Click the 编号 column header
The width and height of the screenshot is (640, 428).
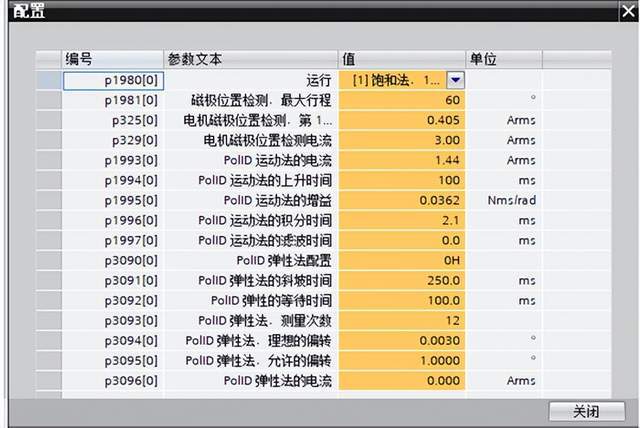pos(113,59)
